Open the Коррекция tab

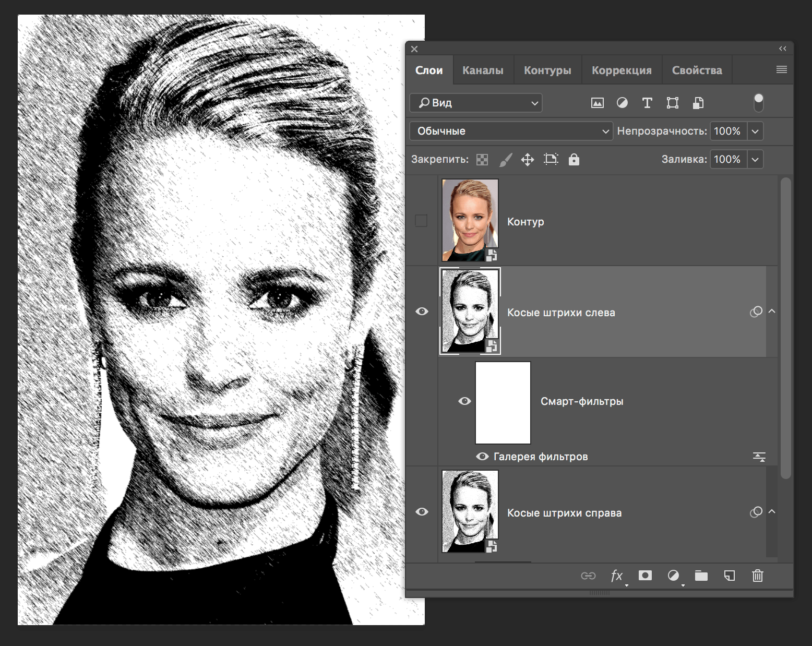click(621, 69)
